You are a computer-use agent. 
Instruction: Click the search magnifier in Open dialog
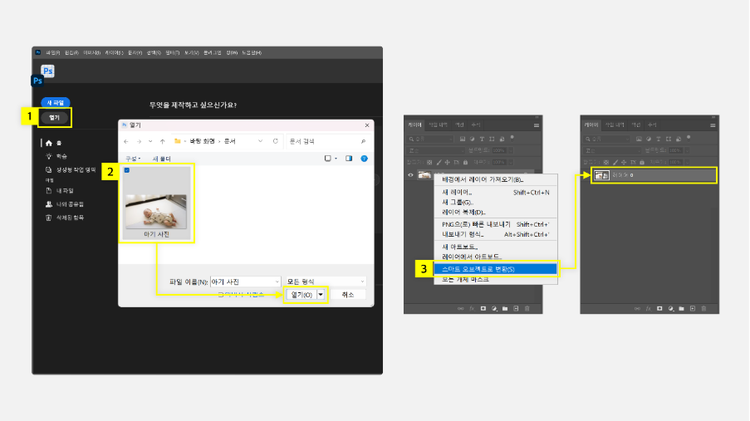point(363,141)
